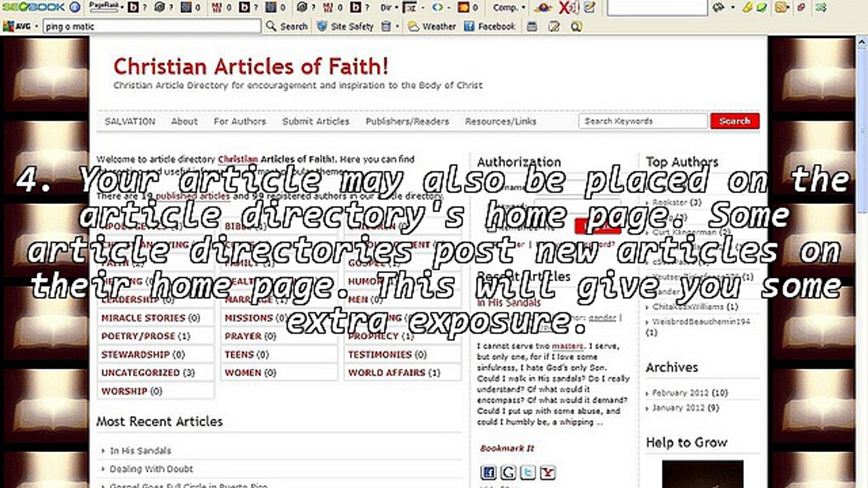Click the calendar-style icon after Facebook

pyautogui.click(x=532, y=26)
